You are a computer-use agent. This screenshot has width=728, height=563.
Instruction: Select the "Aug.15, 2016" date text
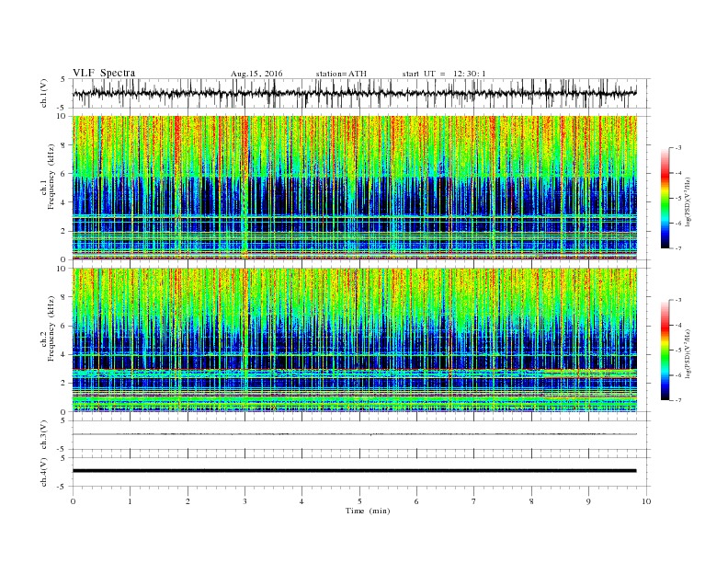point(256,74)
